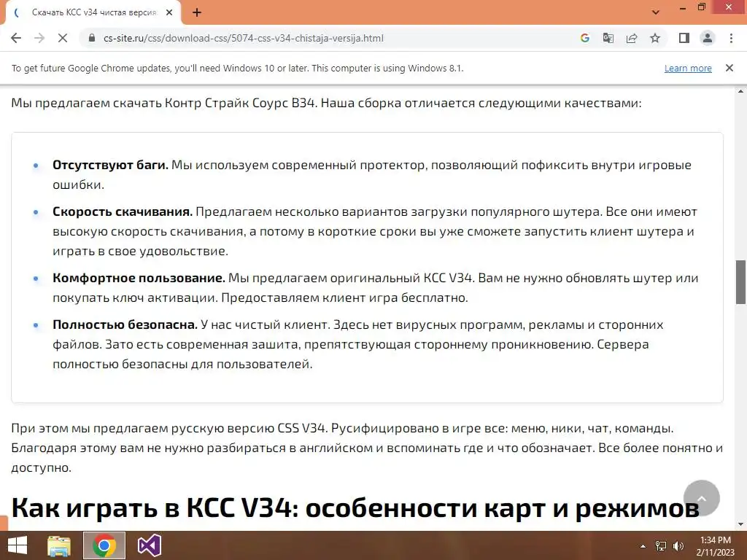
Task: Open Google icon in address bar
Action: [584, 38]
